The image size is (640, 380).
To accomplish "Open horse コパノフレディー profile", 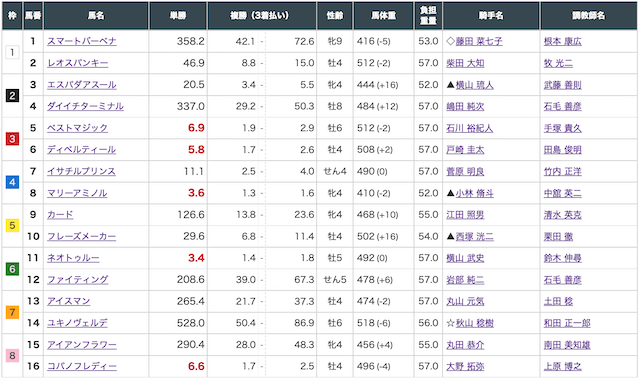I will pos(82,366).
